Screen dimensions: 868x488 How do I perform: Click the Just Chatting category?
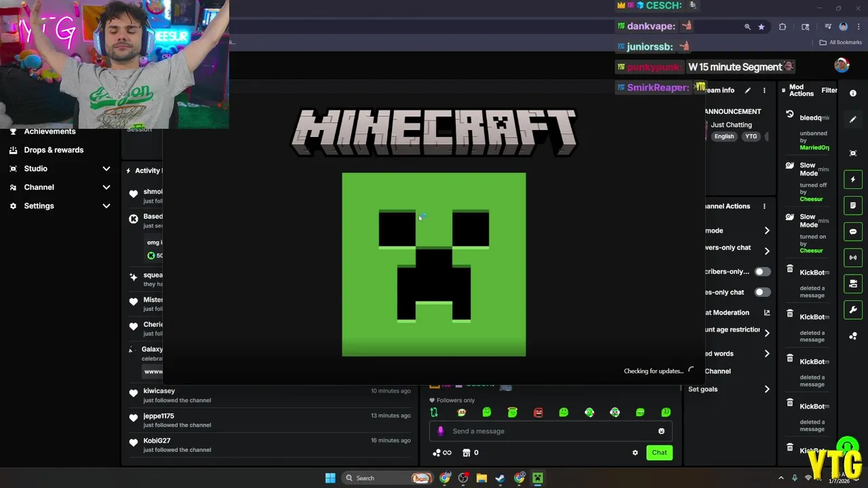tap(731, 125)
